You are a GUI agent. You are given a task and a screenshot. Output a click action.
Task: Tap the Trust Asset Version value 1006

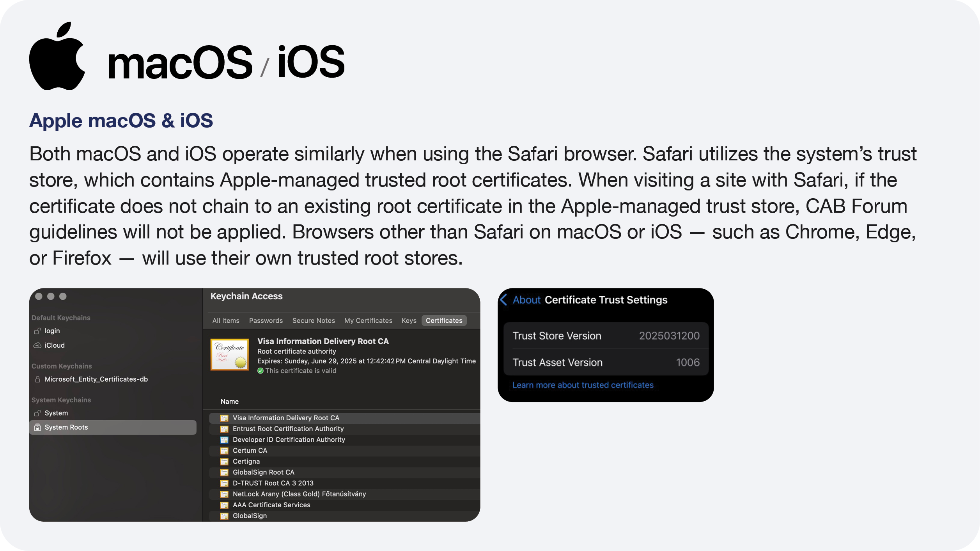688,363
